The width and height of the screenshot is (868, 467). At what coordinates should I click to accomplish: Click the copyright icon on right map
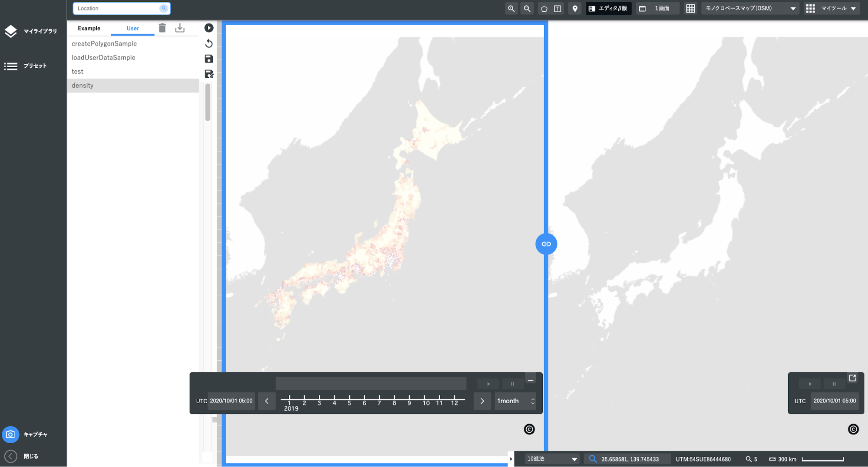pos(853,429)
